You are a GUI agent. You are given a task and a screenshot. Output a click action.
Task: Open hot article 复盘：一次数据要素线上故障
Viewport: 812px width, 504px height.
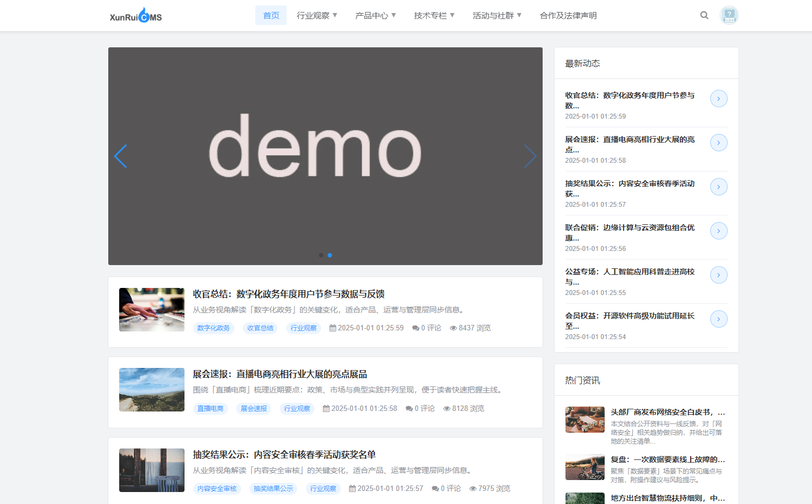click(668, 459)
